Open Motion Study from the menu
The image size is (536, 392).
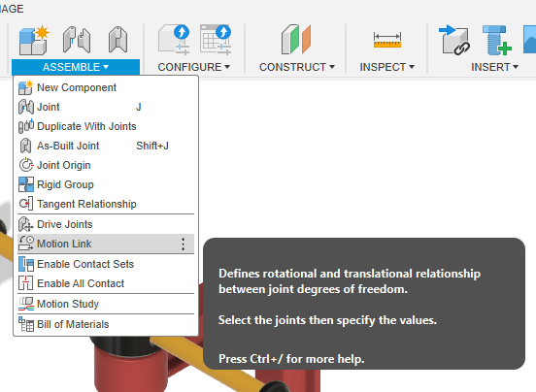tap(106, 304)
